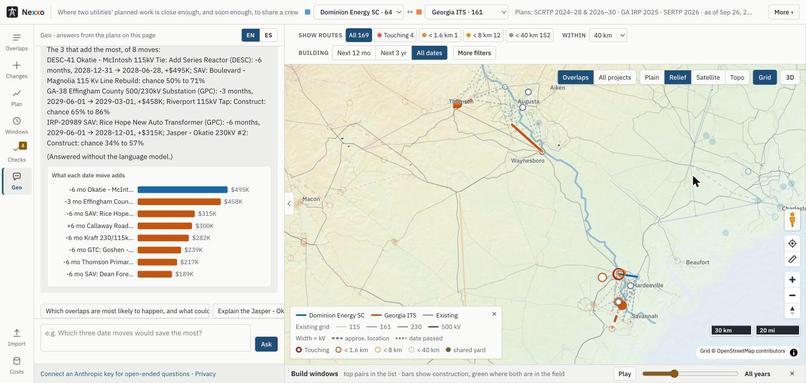Open the Georgia ITS utility dropdown
The height and width of the screenshot is (383, 806).
467,12
